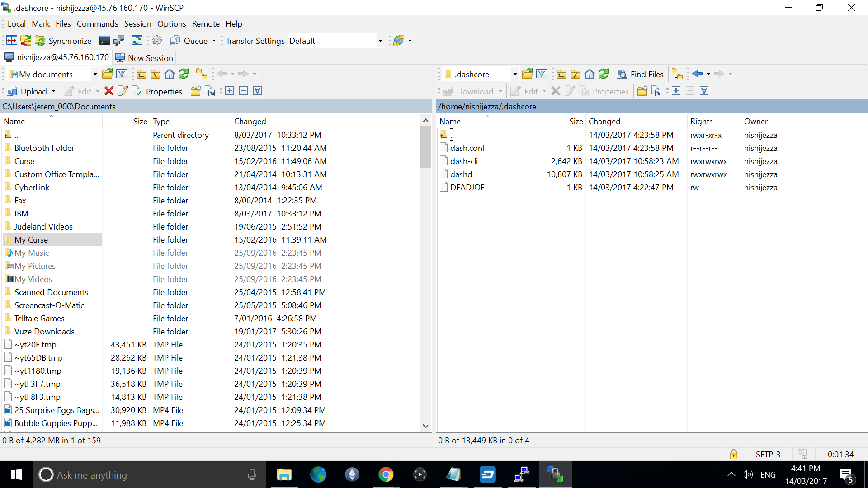The width and height of the screenshot is (868, 488).
Task: Open the Mark menu
Action: (x=41, y=24)
